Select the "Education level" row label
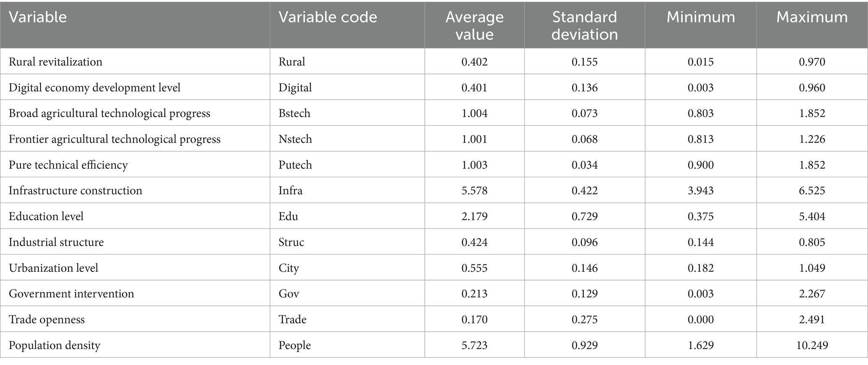Viewport: 868px width, 365px height. tap(46, 216)
